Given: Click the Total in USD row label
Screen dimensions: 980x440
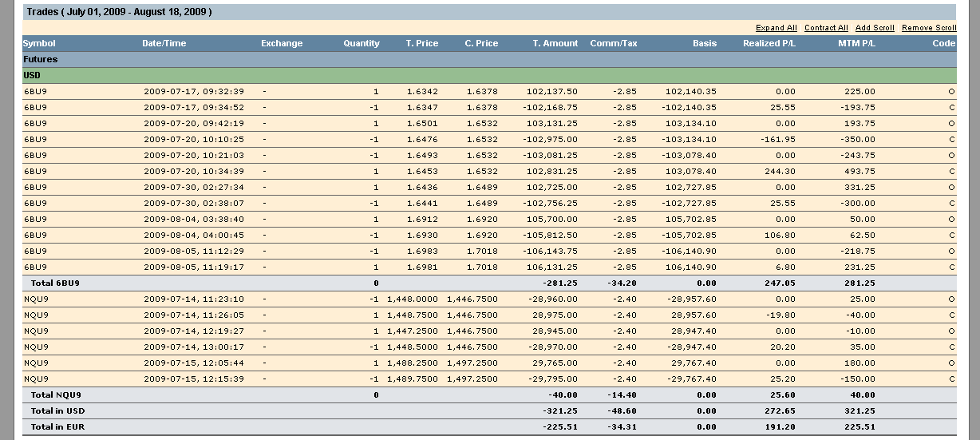Looking at the screenshot, I should coord(57,410).
